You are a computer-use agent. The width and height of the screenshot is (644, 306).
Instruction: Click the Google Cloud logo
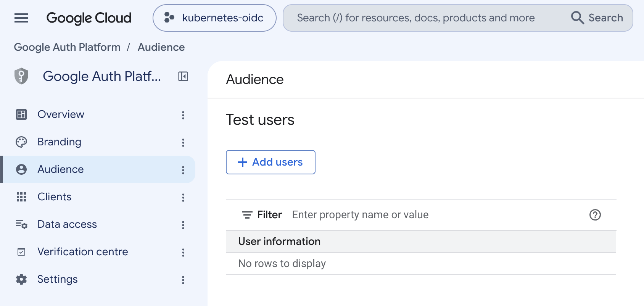89,18
